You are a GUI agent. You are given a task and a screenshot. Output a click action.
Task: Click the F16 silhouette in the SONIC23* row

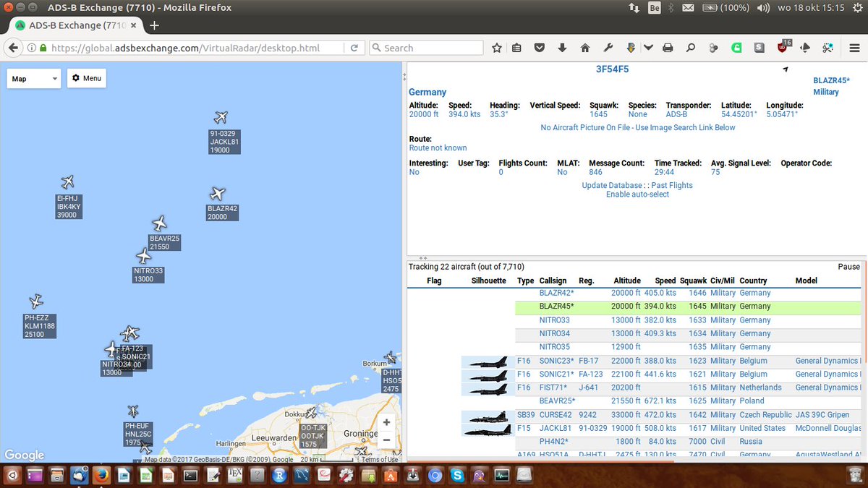point(488,361)
